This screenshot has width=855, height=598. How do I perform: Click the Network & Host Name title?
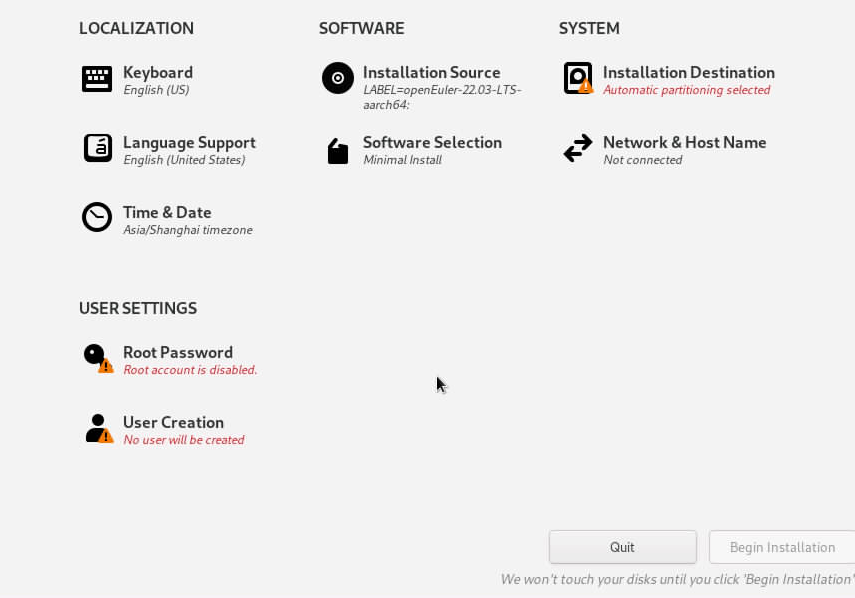[x=684, y=142]
